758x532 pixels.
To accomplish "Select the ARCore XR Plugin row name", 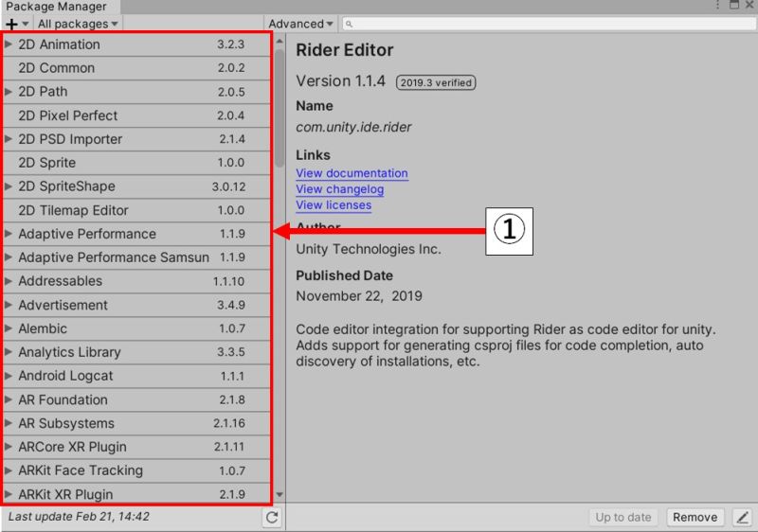I will pos(73,447).
